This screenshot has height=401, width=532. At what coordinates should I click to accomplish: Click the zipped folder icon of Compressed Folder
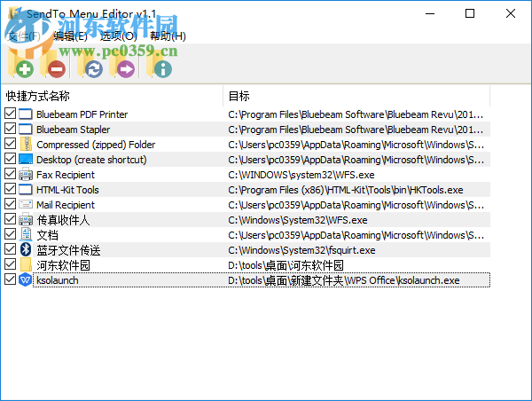[26, 145]
